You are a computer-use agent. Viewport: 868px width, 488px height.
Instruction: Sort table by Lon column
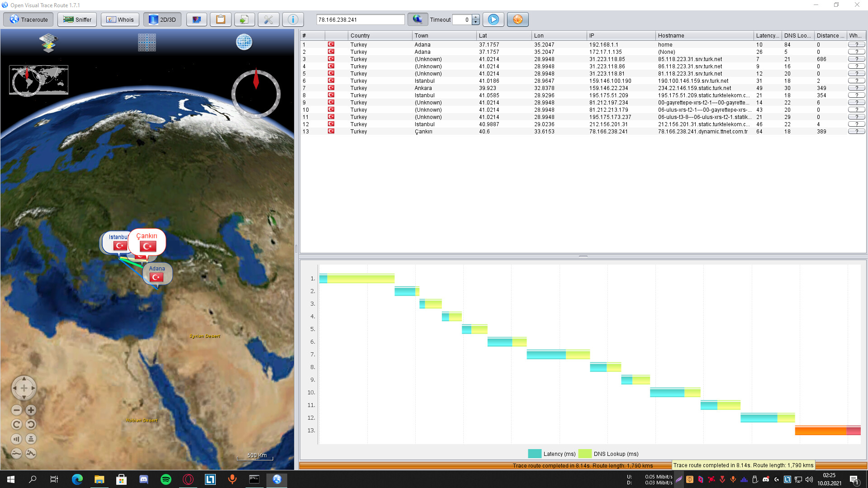(559, 35)
